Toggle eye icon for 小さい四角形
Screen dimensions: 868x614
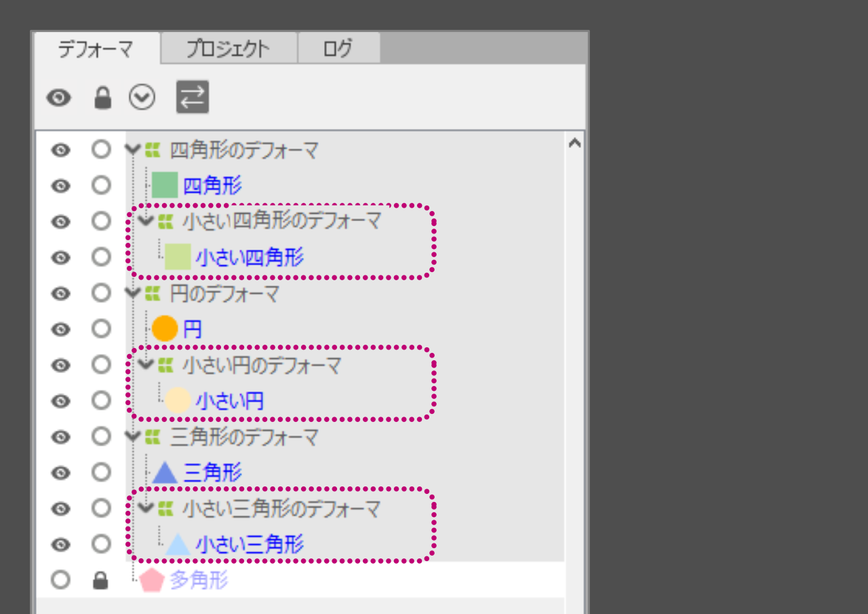pyautogui.click(x=61, y=257)
